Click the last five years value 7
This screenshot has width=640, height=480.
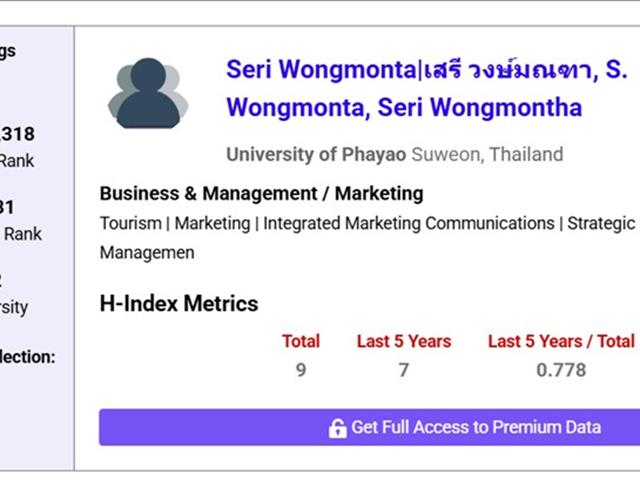tap(404, 370)
